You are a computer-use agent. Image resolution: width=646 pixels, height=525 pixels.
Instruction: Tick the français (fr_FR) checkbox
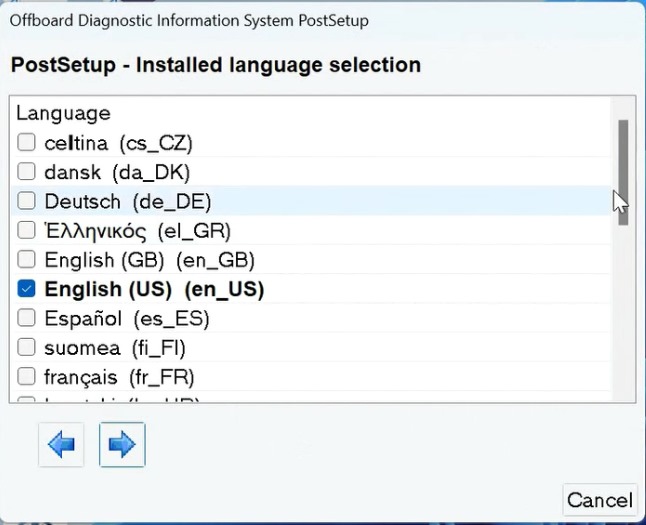click(27, 377)
